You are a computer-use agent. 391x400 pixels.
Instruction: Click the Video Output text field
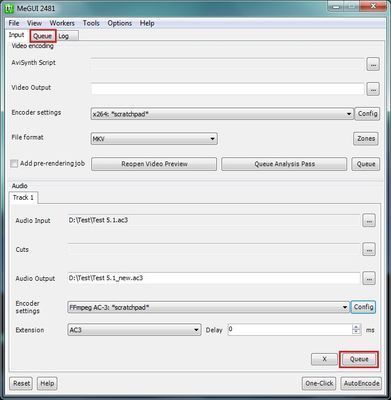228,89
